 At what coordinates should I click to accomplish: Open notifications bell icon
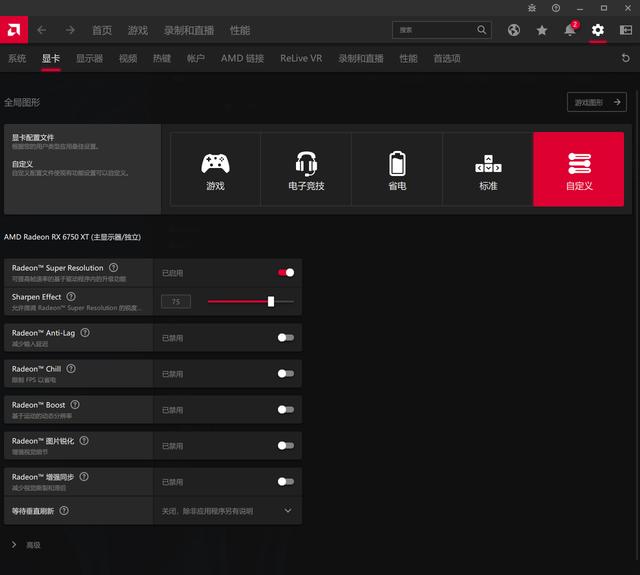(570, 30)
